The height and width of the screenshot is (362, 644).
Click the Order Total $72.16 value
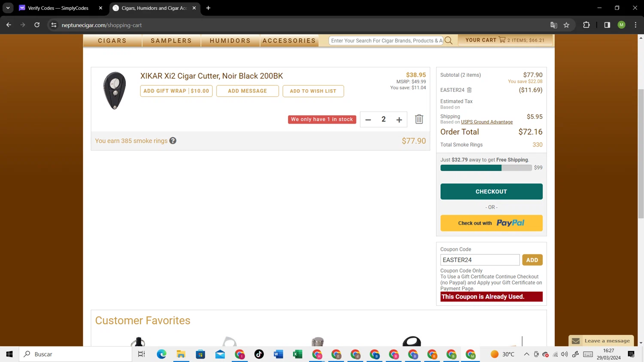point(530,132)
